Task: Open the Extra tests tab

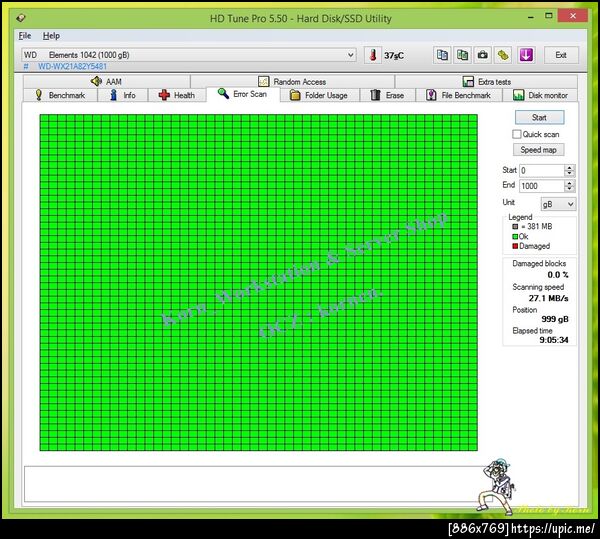Action: point(486,81)
